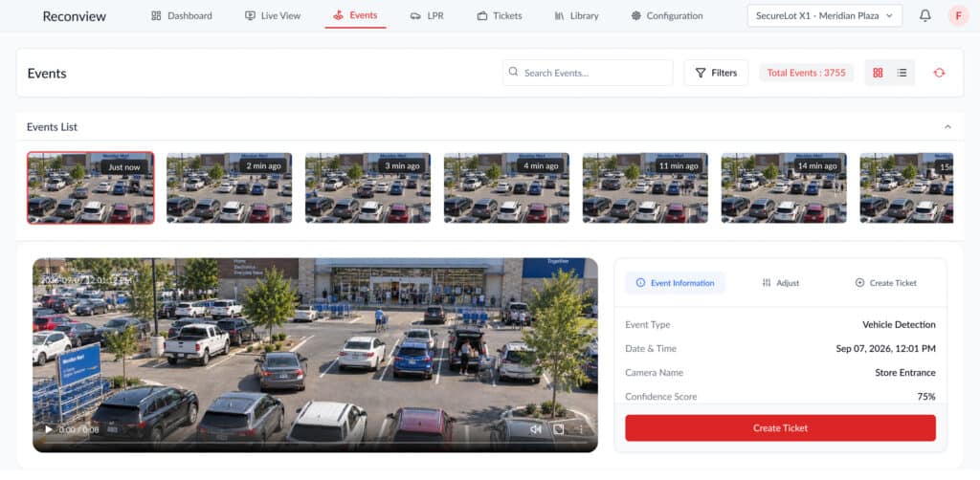This screenshot has height=480, width=980.
Task: Select the '4 min ago' event thumbnail
Action: (507, 187)
